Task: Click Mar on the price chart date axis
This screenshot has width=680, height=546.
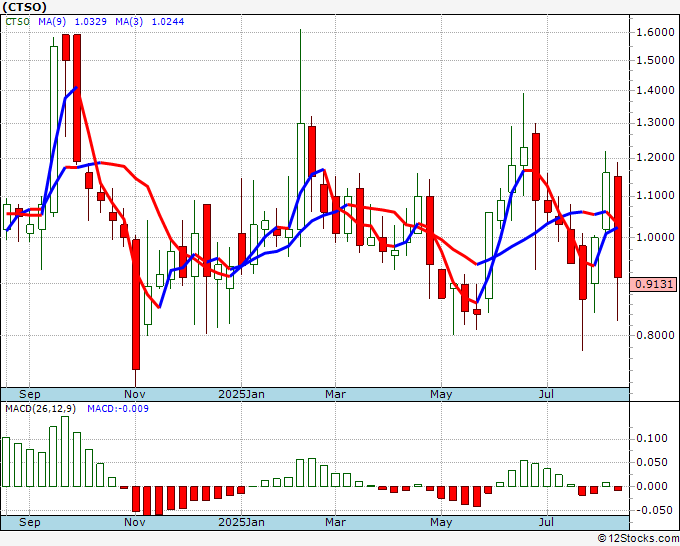Action: pos(336,394)
